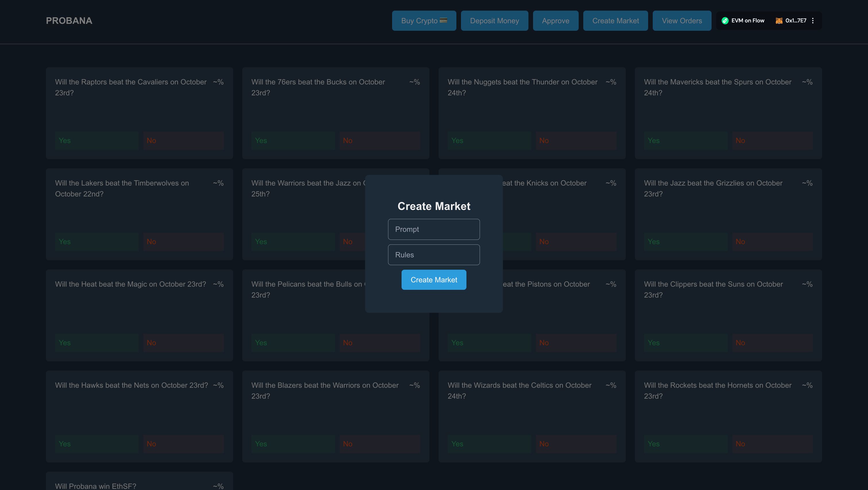
Task: Open 'Will the Nuggets beat the Thunder' title
Action: [x=523, y=87]
